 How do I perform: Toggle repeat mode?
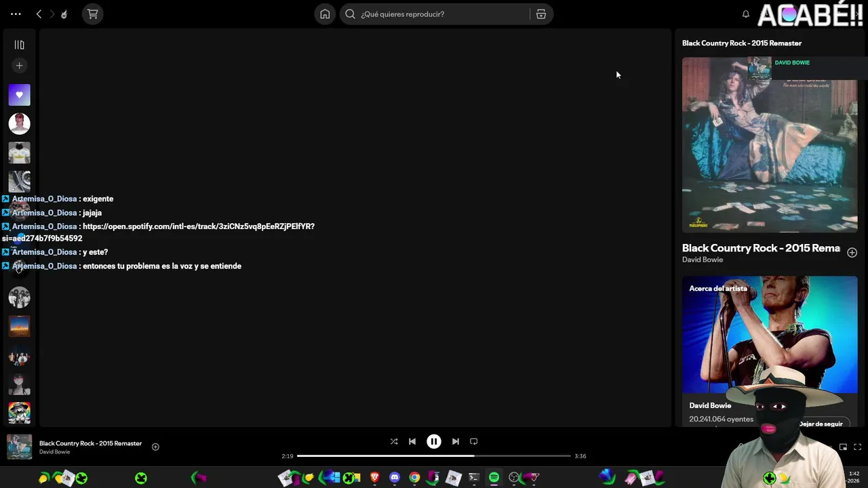(474, 441)
